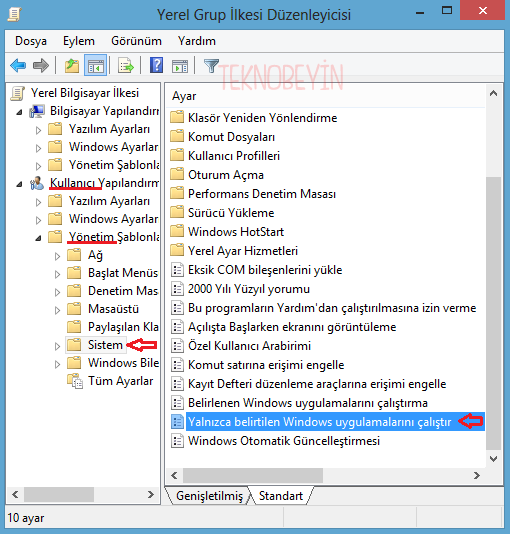The height and width of the screenshot is (534, 510).
Task: Toggle the Show/Hide Console Tree icon
Action: 95,65
